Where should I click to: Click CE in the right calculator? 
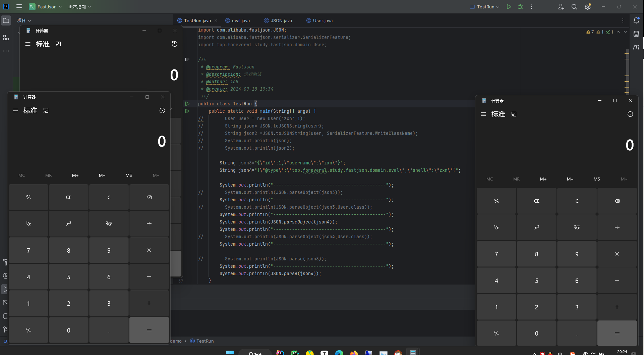[x=537, y=201]
